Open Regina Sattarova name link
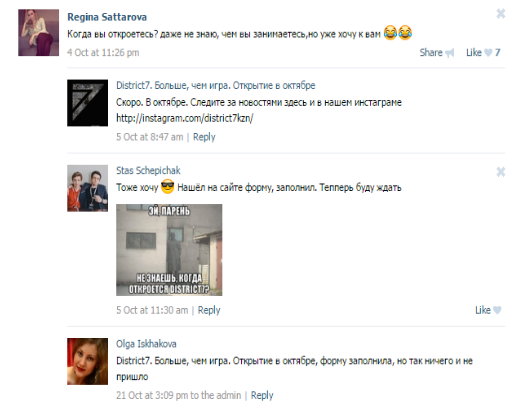Screen dimensions: 519x408 click(107, 17)
